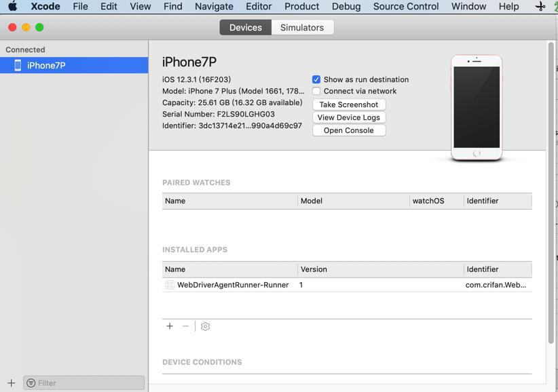
Task: Click the Take Screenshot button
Action: tap(349, 104)
